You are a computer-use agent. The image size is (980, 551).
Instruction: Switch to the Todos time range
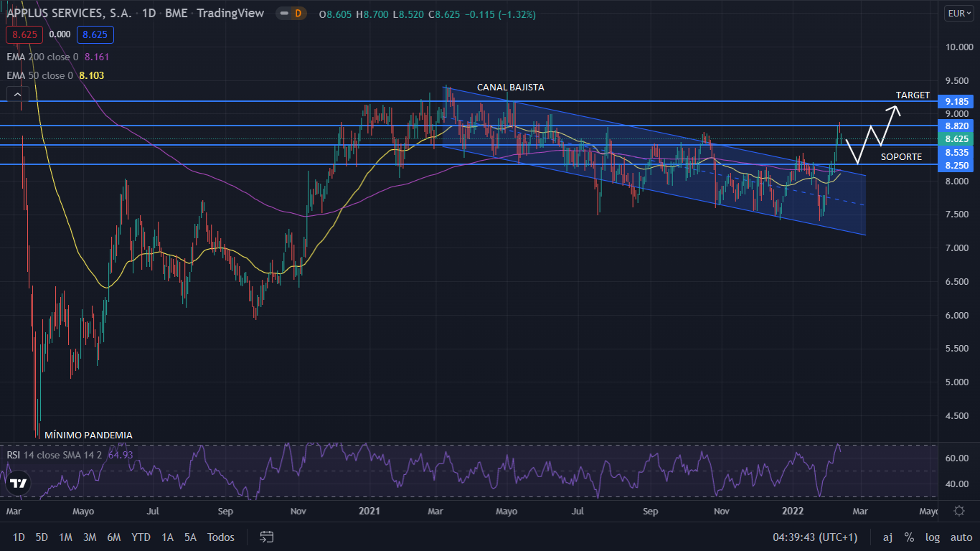(220, 537)
